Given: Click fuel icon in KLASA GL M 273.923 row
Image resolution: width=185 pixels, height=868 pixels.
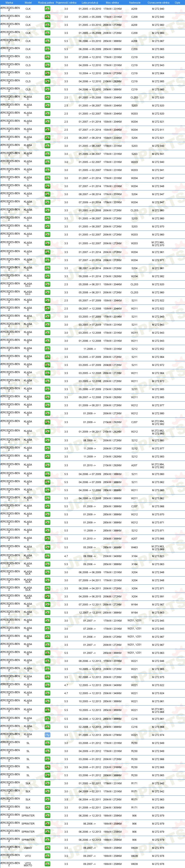Looking at the screenshot, I should (47, 556).
